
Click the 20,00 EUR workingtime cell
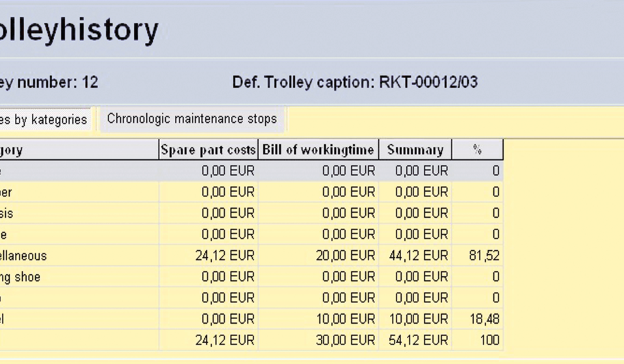point(345,256)
